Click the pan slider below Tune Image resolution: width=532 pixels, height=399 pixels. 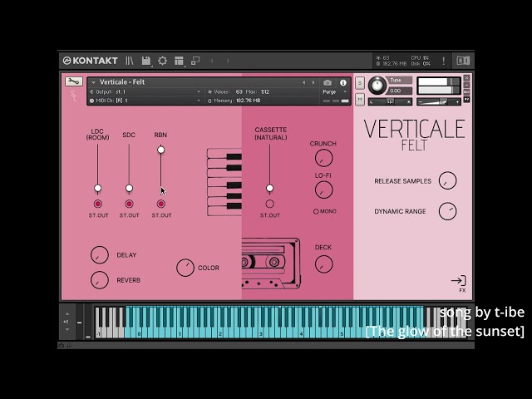[390, 101]
